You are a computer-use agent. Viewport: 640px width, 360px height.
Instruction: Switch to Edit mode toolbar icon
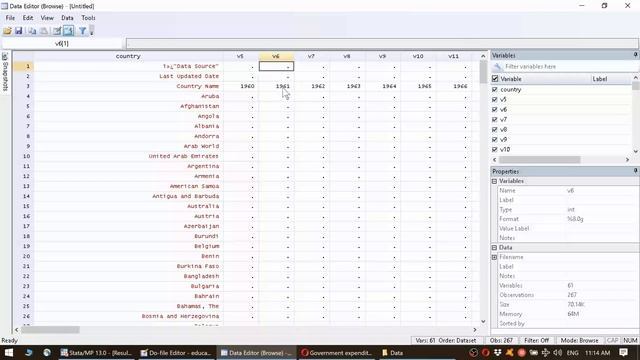pos(57,31)
